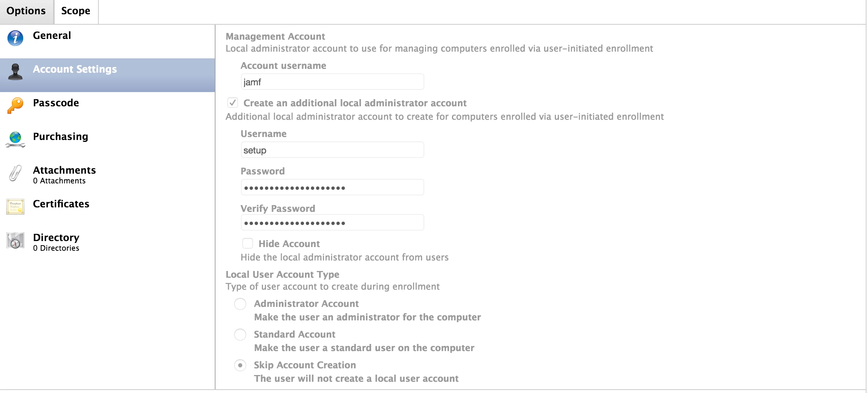Open Directory via the compass map icon

tap(15, 240)
